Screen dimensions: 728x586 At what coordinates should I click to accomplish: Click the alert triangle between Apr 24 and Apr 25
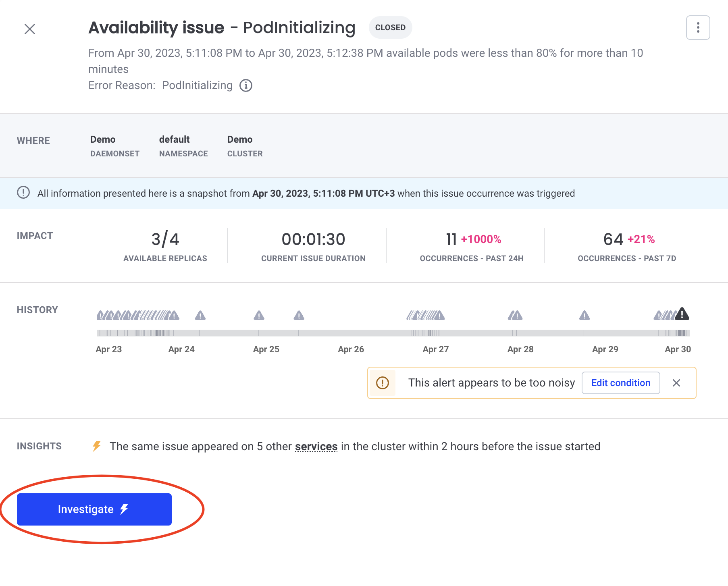(200, 315)
